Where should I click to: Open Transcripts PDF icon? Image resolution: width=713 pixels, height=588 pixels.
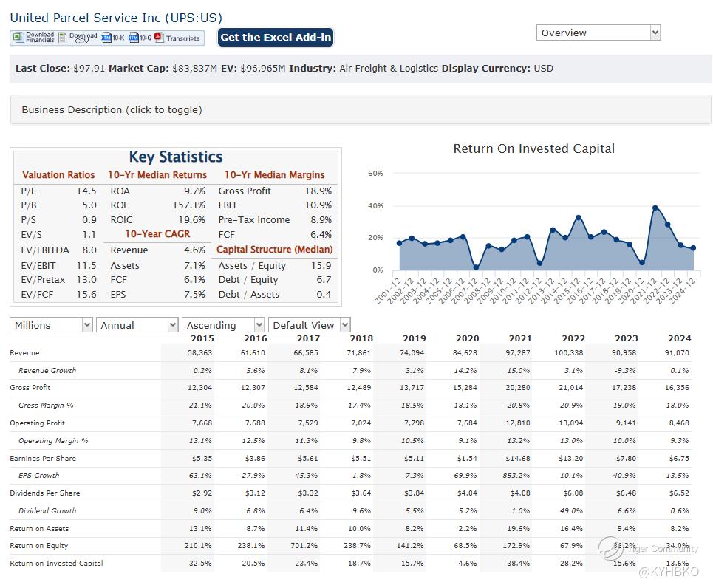click(x=158, y=38)
